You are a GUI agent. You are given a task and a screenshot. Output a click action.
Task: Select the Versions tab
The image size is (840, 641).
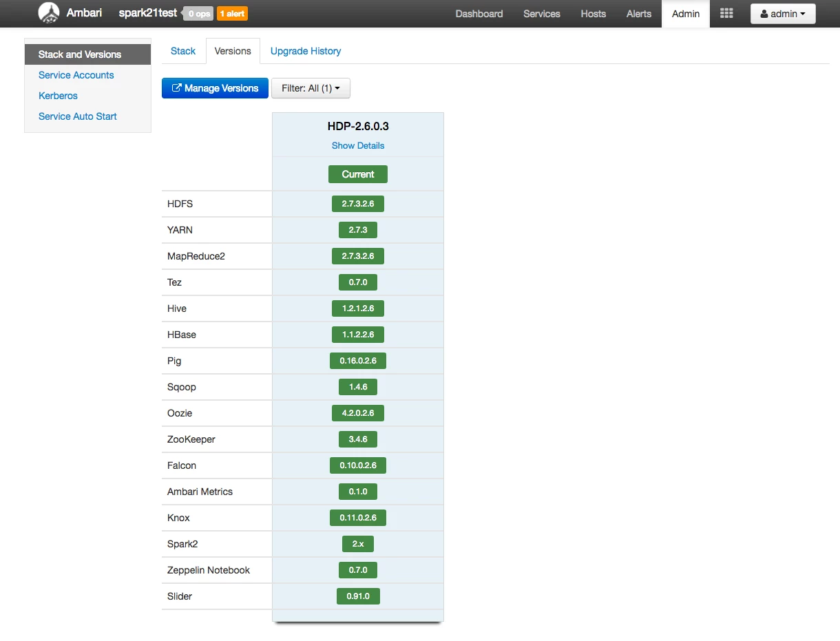coord(233,51)
